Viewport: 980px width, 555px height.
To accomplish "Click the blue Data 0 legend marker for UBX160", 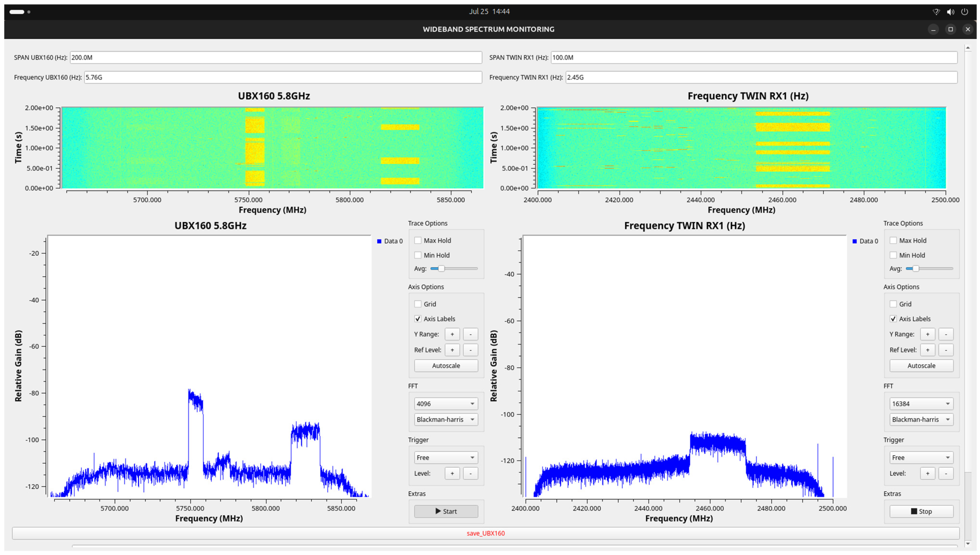I will click(x=379, y=241).
